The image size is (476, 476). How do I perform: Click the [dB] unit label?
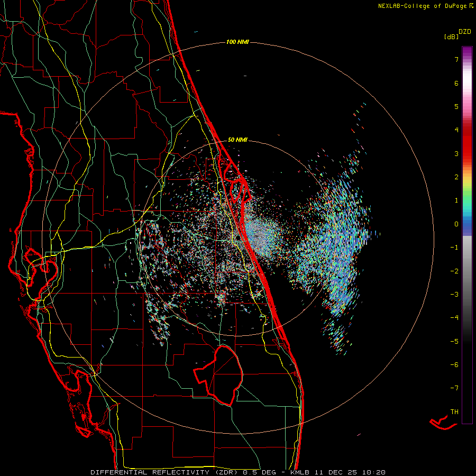pyautogui.click(x=451, y=36)
